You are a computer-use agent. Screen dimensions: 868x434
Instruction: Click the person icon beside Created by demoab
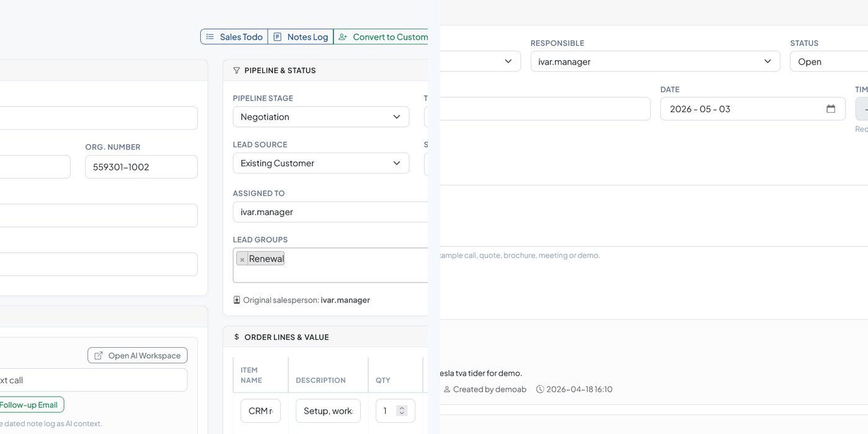(x=447, y=389)
